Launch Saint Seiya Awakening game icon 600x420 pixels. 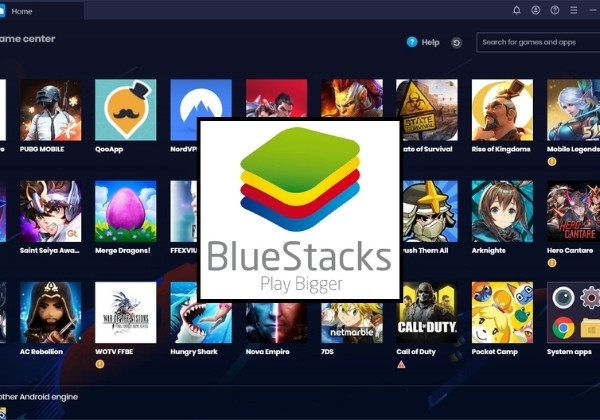51,211
